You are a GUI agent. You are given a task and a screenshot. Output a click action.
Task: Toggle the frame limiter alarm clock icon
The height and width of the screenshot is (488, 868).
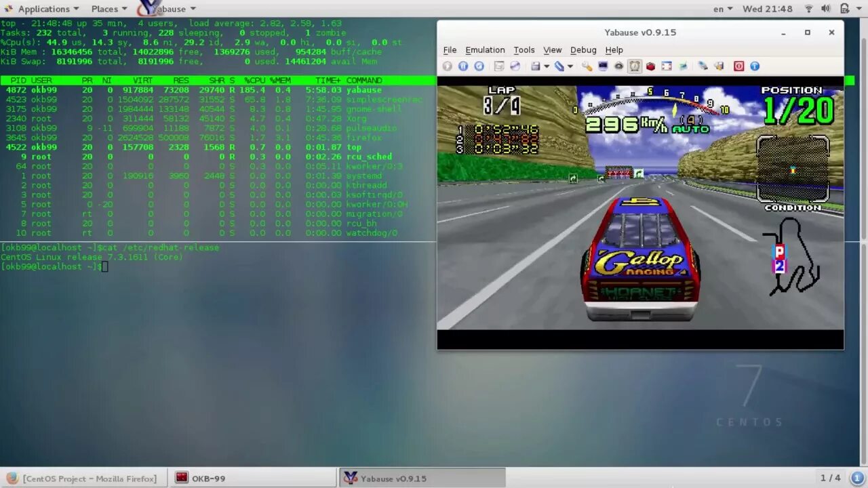(x=635, y=66)
